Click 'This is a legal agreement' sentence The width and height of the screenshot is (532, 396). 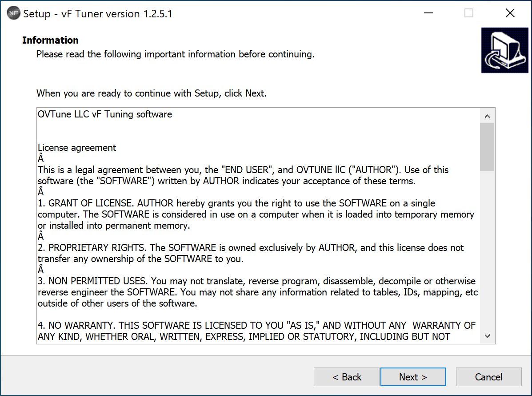tap(243, 175)
